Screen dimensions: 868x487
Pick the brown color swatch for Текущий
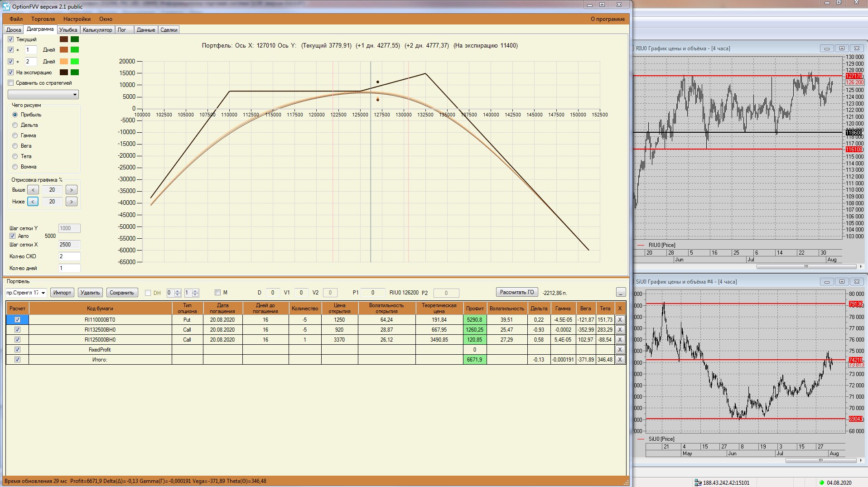point(64,39)
